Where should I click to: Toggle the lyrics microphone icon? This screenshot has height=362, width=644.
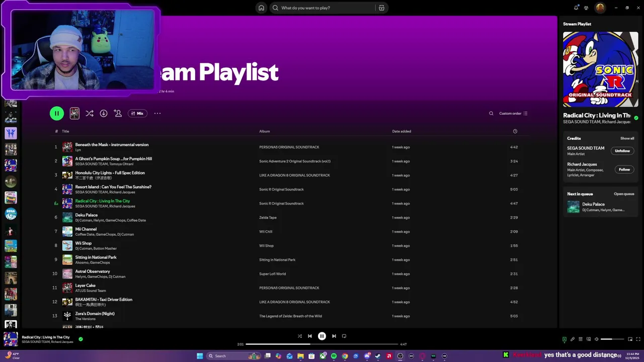(572, 339)
